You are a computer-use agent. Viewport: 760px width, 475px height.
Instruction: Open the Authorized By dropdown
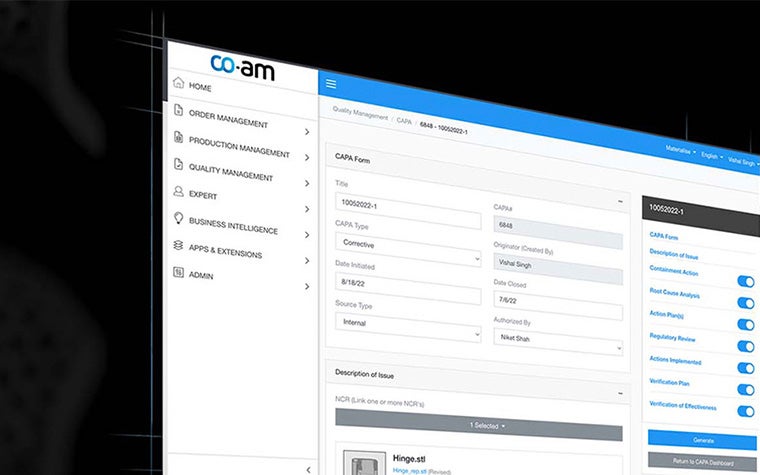[557, 340]
